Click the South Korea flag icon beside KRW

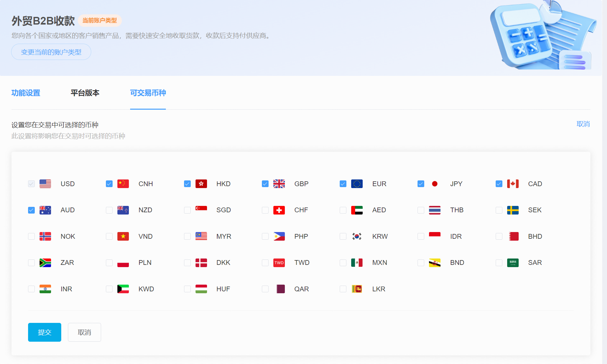point(357,236)
